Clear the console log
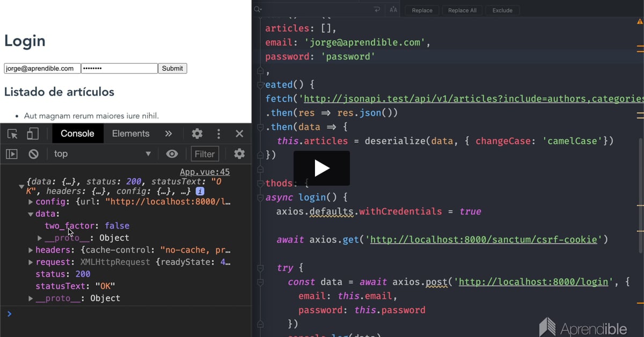The image size is (644, 337). click(33, 154)
